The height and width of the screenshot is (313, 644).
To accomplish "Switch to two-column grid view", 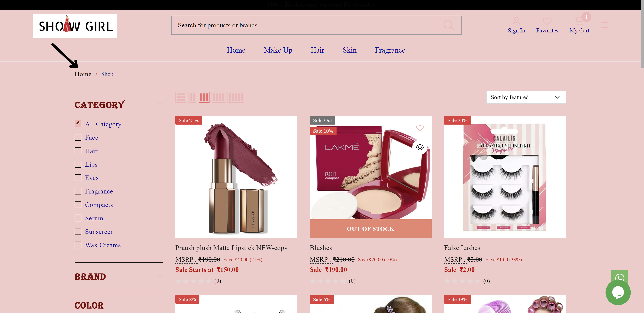I will tap(192, 97).
